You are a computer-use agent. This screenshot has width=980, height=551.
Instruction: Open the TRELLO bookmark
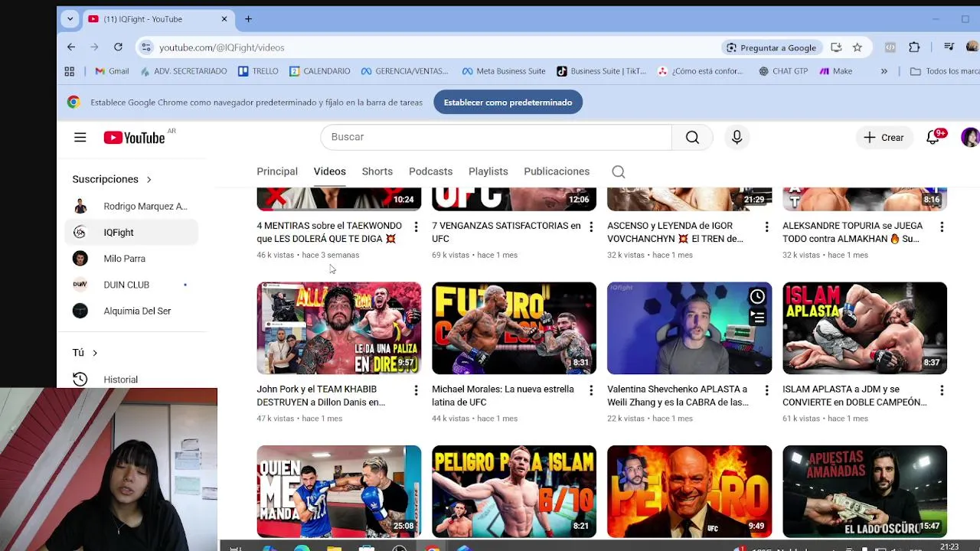coord(258,71)
